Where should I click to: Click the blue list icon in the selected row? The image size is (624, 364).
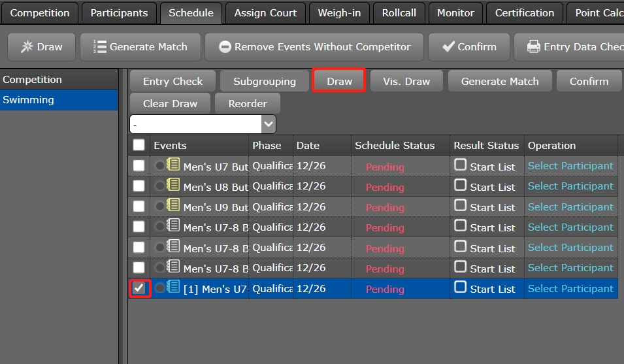[174, 288]
